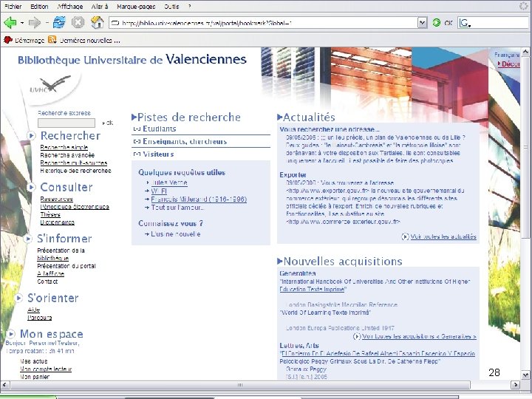Click the round arrow icon beside Consulter
Viewport: 532px width, 399px height.
click(31, 187)
